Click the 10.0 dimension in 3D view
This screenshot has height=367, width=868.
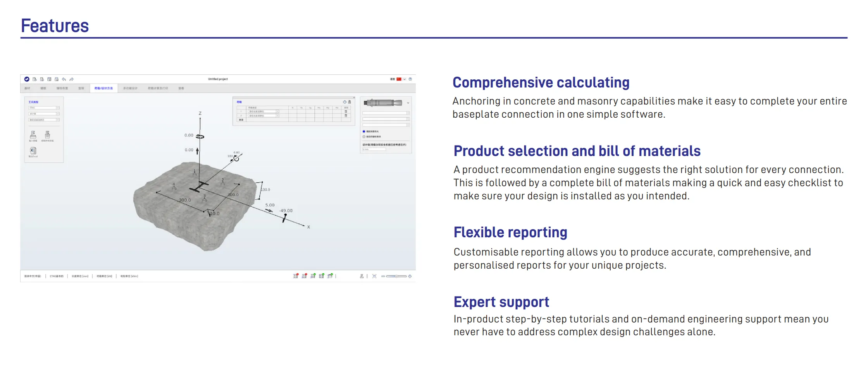point(215,214)
